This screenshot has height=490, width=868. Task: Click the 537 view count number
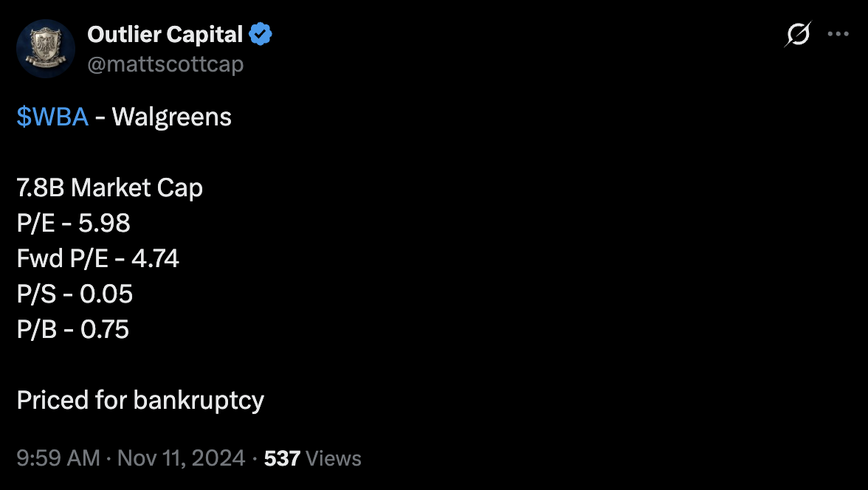click(x=281, y=458)
